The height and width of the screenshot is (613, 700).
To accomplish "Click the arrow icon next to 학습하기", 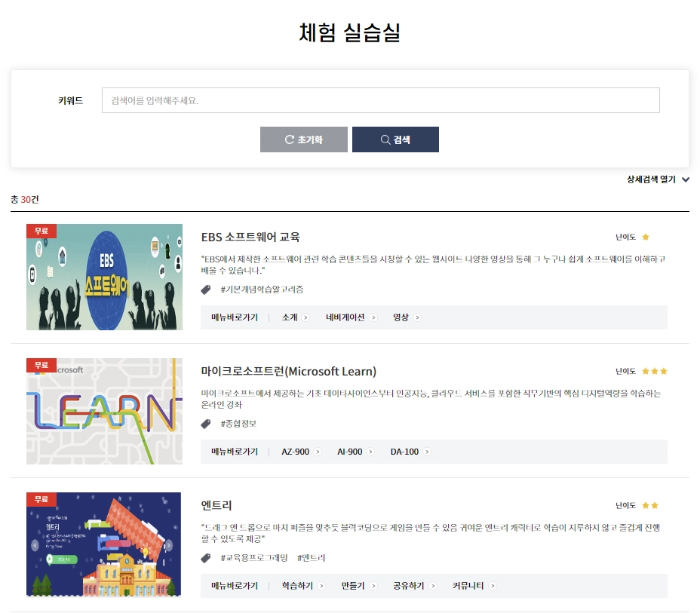I will point(321,586).
